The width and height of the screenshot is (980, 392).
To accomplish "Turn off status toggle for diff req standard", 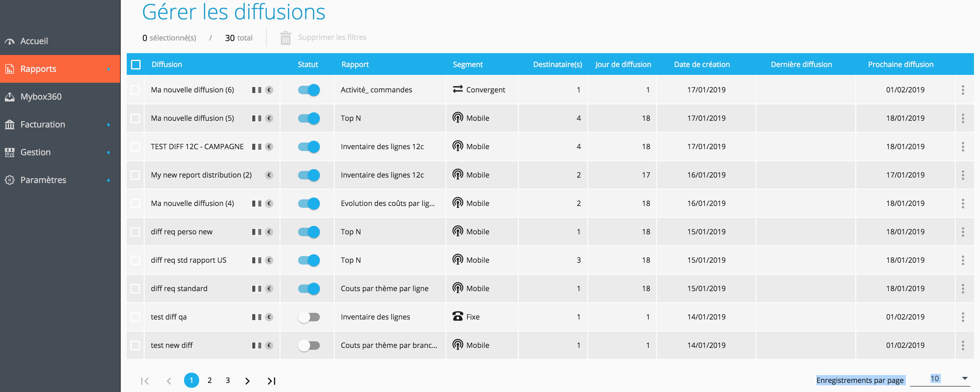I will click(x=309, y=289).
